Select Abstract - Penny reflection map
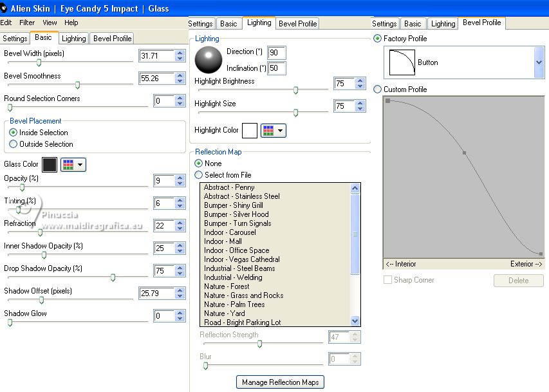549x392 pixels. 229,187
